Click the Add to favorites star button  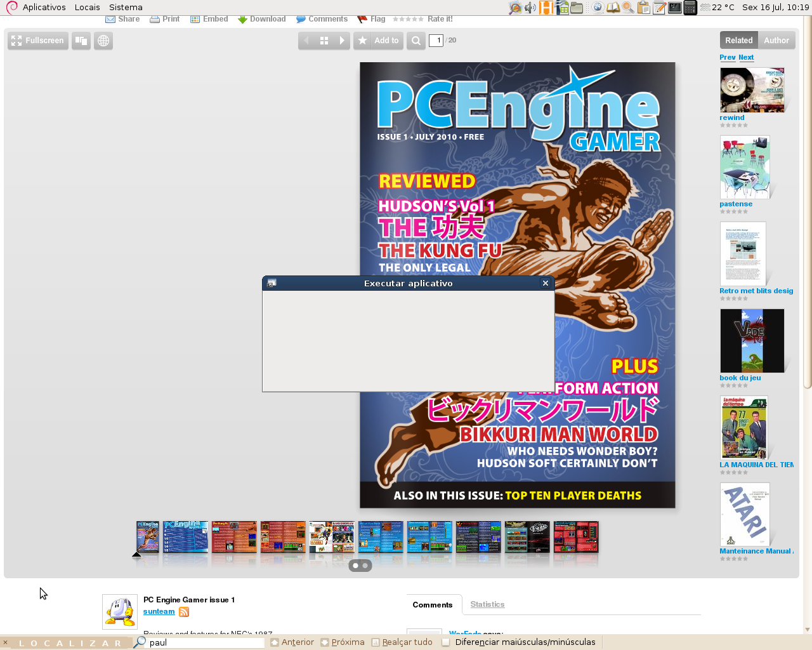tap(379, 41)
